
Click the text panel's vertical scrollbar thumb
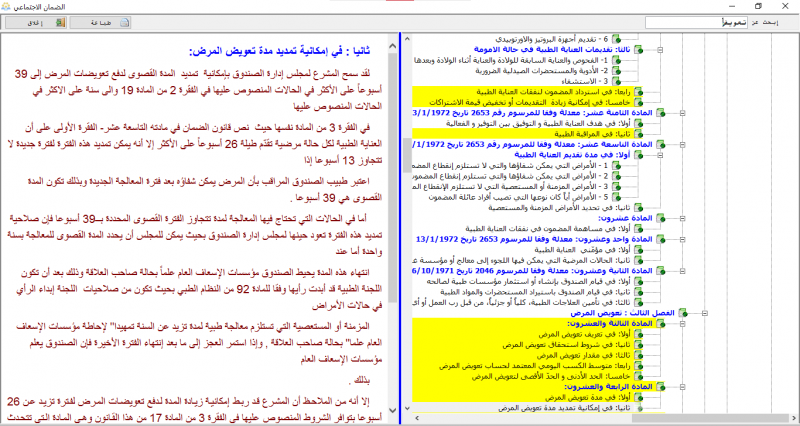(x=392, y=178)
